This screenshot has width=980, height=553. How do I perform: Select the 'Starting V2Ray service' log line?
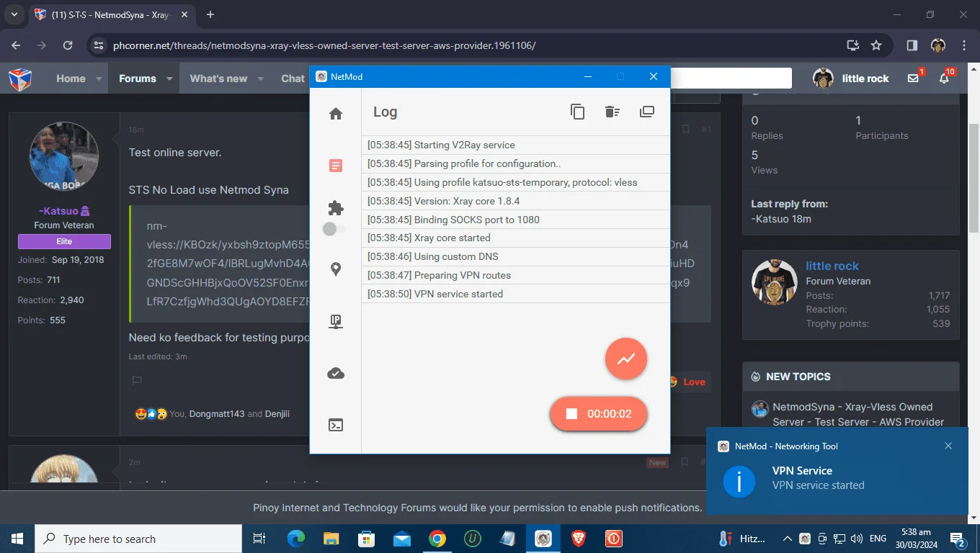coord(516,145)
